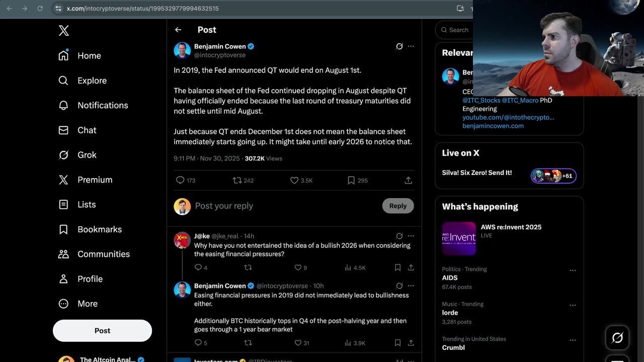644x362 pixels.
Task: Open Notifications from the sidebar
Action: 93,105
